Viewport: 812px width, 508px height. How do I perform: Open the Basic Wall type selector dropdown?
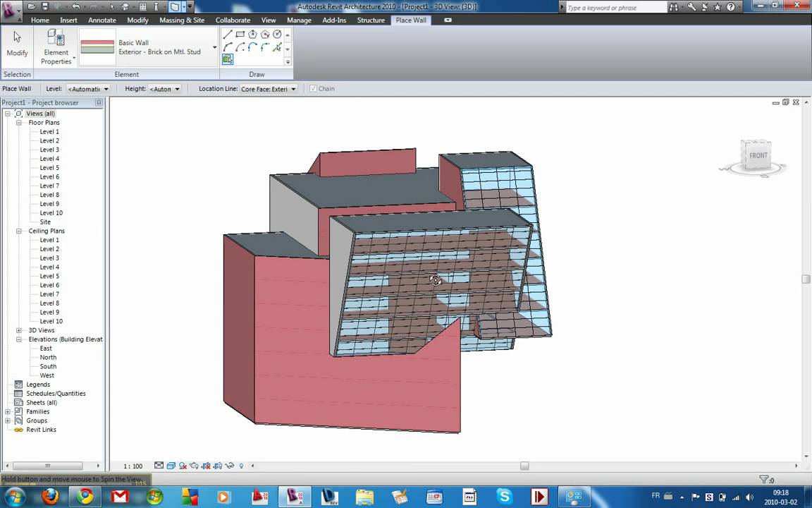214,47
